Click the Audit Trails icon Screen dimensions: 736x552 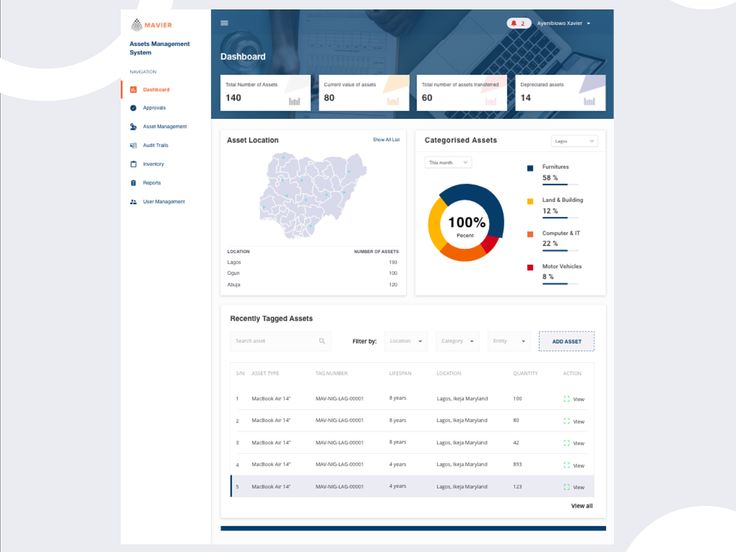pyautogui.click(x=133, y=146)
